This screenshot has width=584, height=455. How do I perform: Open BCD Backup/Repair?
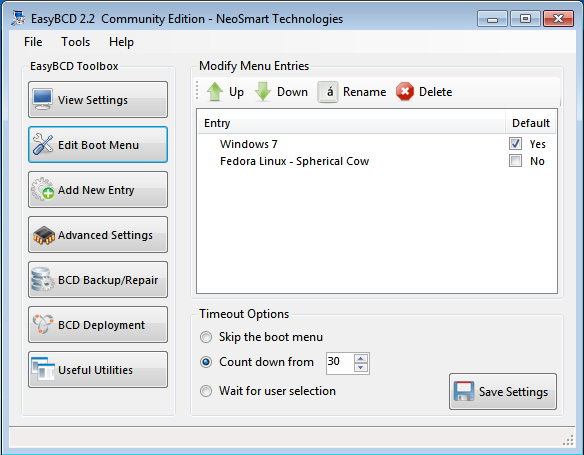[98, 280]
